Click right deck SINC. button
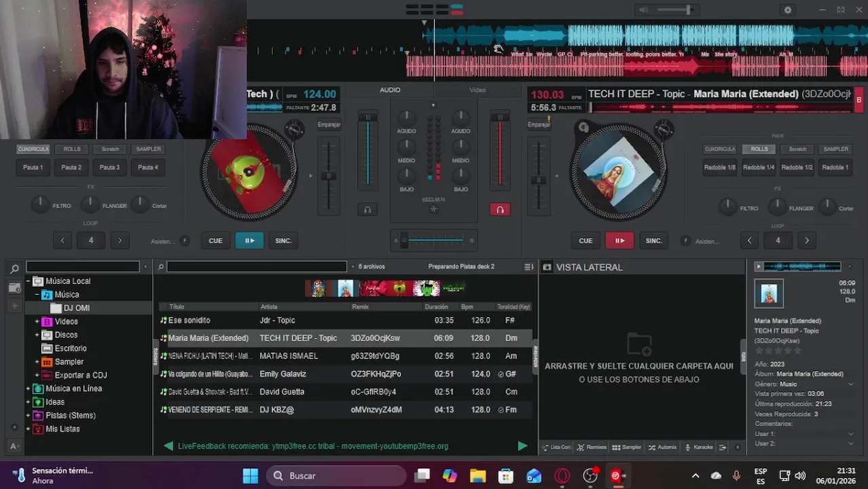868x489 pixels. pyautogui.click(x=653, y=240)
